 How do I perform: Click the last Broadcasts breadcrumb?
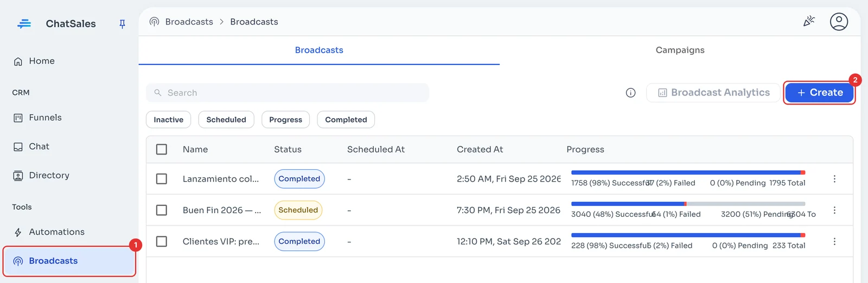(x=254, y=22)
